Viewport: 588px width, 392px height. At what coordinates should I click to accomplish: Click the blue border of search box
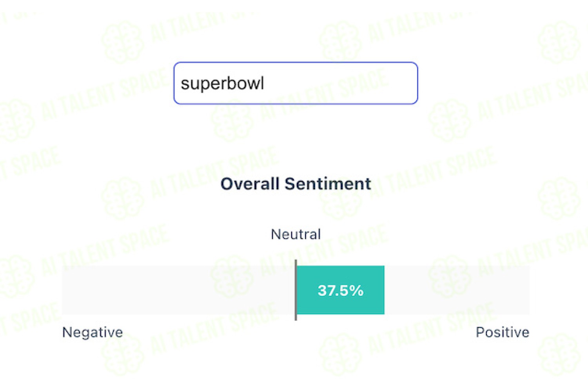click(x=296, y=63)
